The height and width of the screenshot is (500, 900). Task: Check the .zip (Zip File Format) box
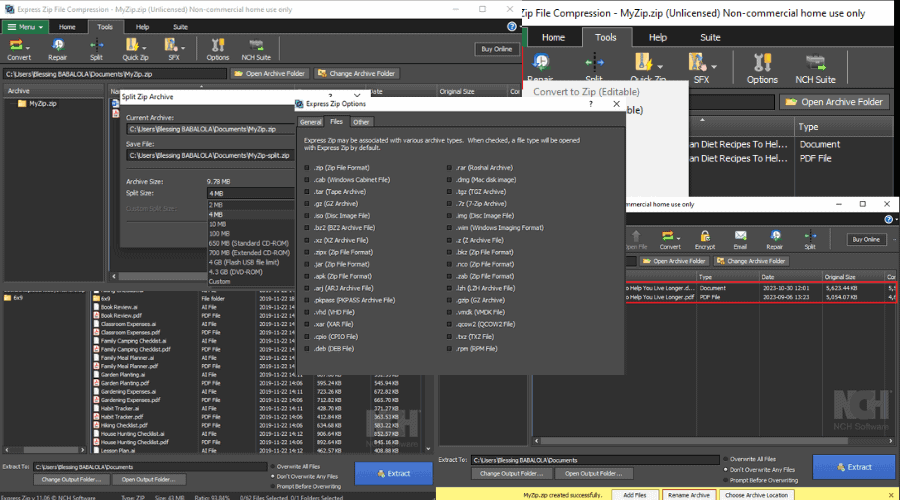pyautogui.click(x=307, y=168)
